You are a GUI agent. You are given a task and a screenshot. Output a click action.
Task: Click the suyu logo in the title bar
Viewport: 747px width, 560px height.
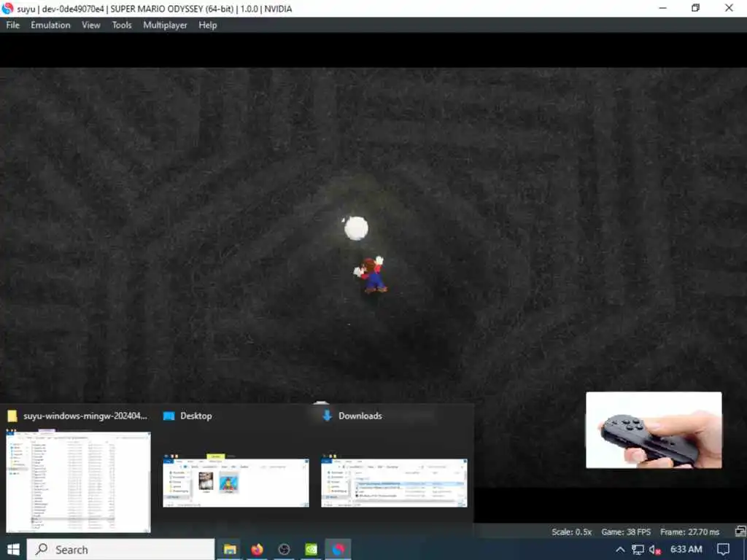click(7, 8)
